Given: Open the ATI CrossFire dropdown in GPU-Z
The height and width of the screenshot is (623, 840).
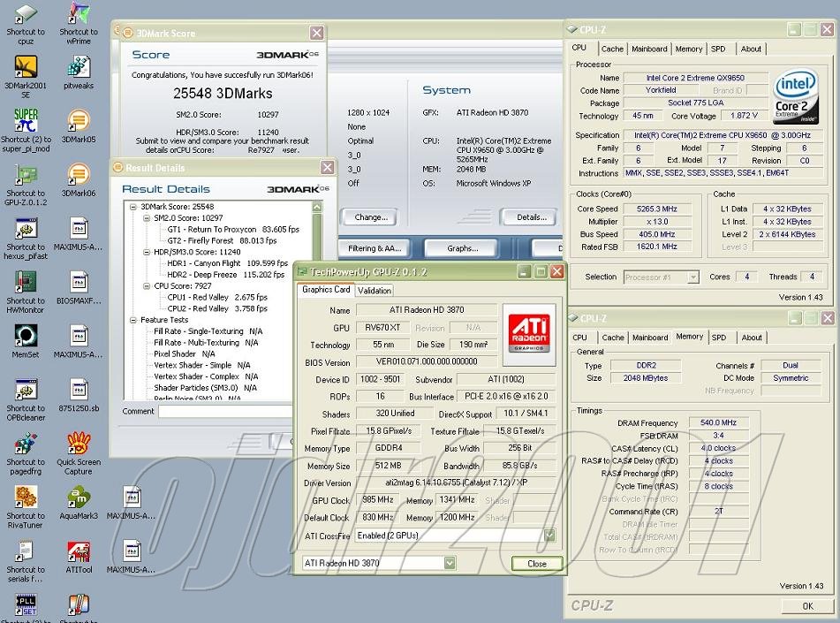Looking at the screenshot, I should coord(549,535).
